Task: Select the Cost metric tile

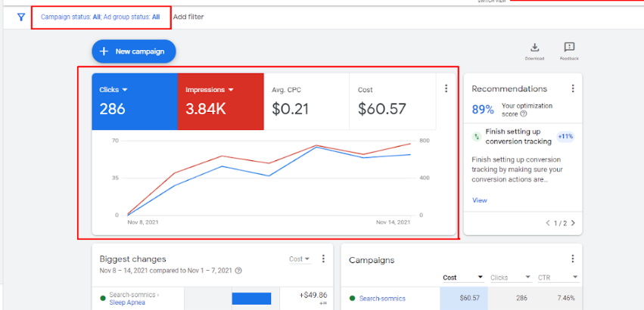Action: (392, 101)
